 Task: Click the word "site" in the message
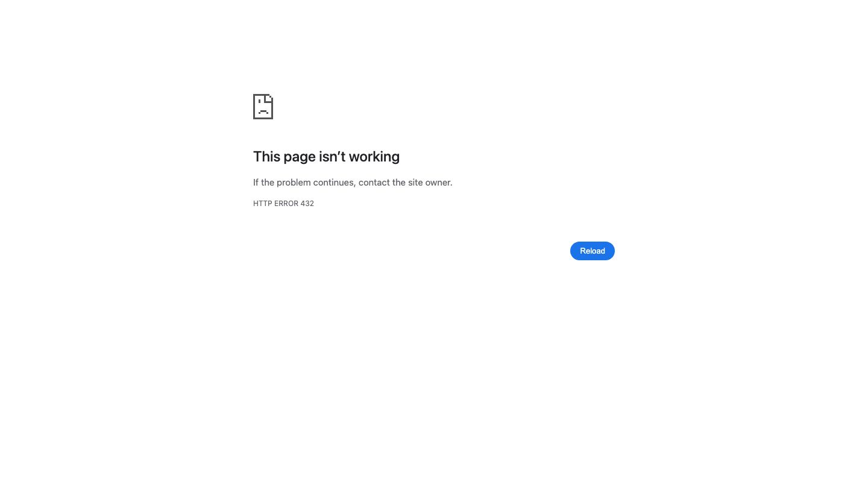(415, 183)
